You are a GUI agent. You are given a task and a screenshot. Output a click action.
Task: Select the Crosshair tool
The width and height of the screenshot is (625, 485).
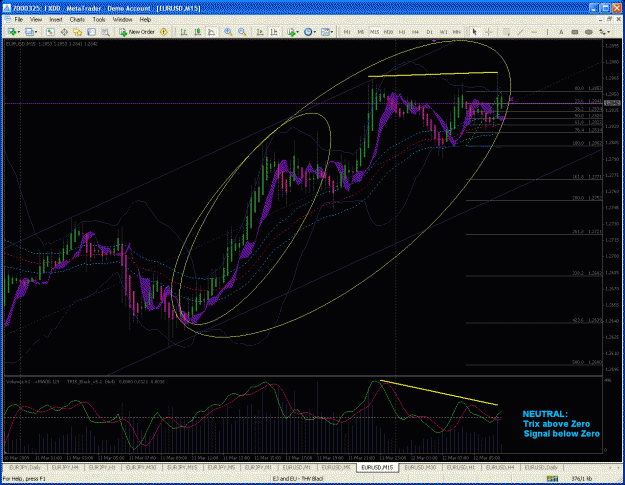tap(488, 32)
